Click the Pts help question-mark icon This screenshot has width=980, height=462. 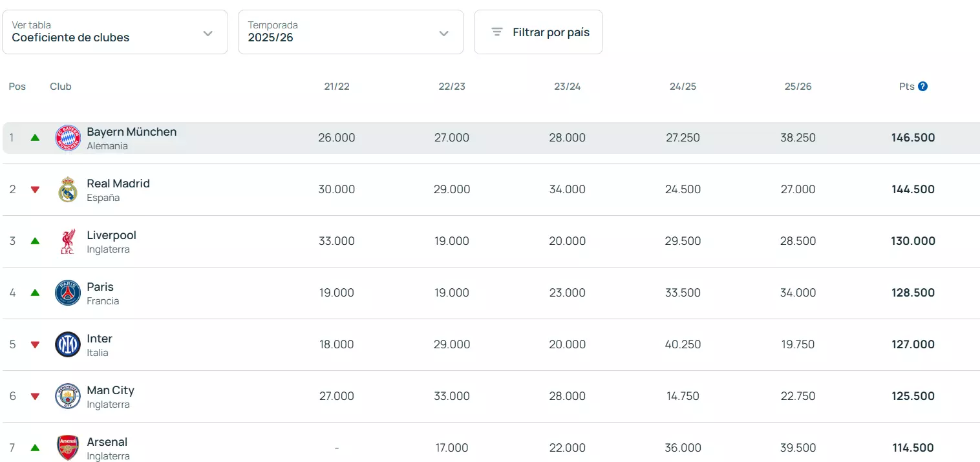922,86
